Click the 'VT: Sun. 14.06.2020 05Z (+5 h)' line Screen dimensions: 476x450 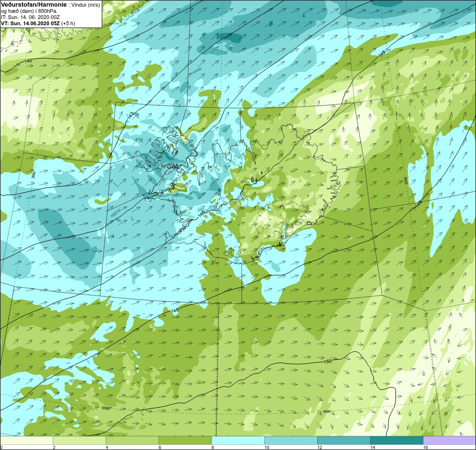pos(38,23)
